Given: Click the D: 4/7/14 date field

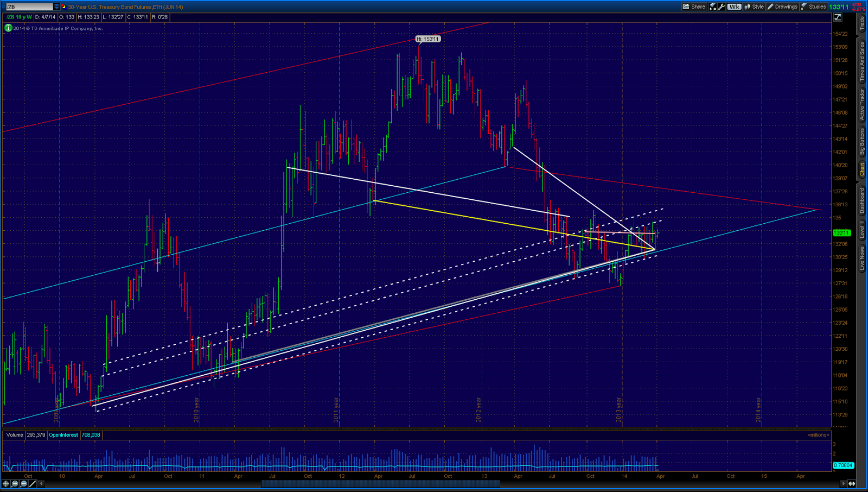Looking at the screenshot, I should click(x=45, y=17).
